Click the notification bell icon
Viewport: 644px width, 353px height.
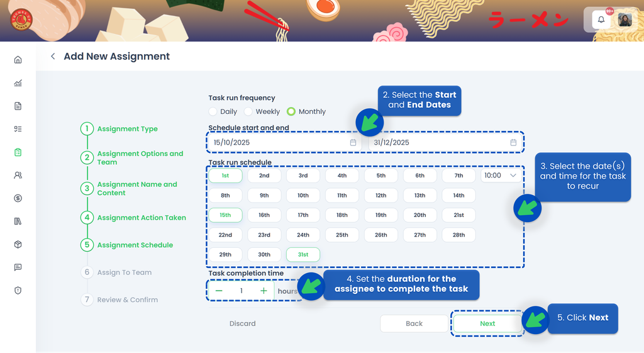[x=601, y=20]
